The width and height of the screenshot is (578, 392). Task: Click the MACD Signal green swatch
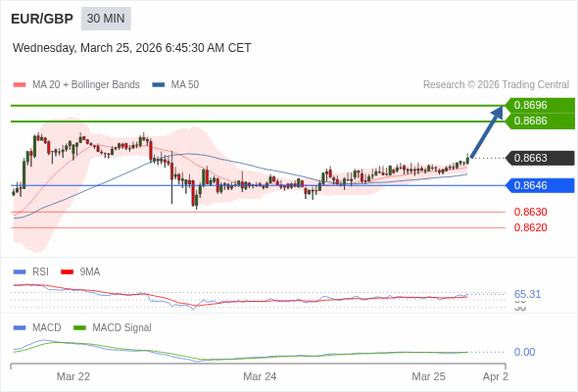tap(79, 328)
